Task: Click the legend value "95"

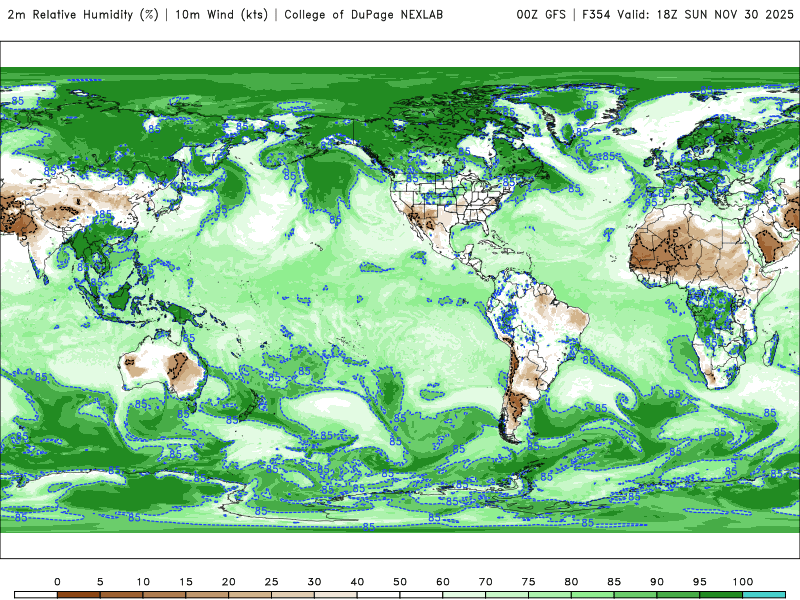Action: pyautogui.click(x=700, y=582)
